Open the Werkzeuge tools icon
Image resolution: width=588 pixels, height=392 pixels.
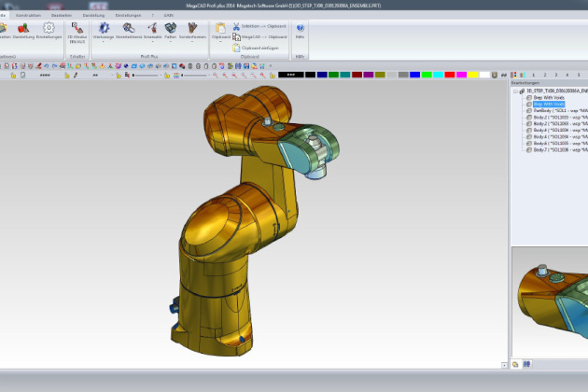104,30
